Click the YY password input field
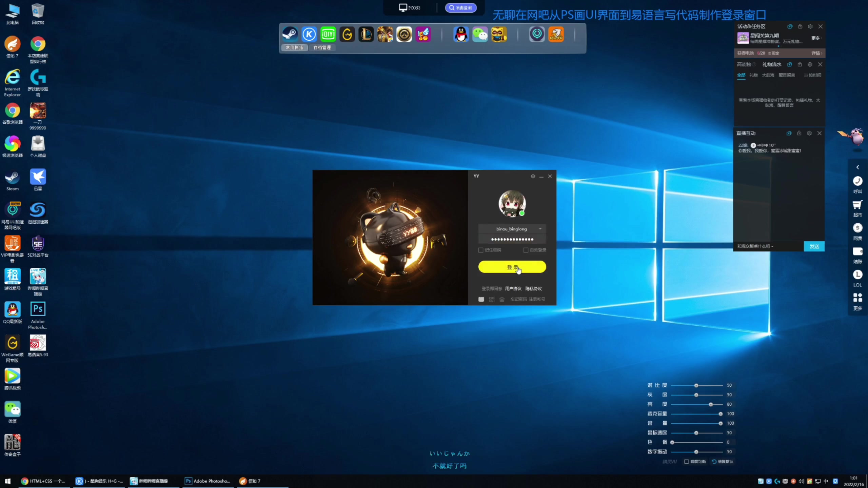This screenshot has width=868, height=488. pos(512,240)
